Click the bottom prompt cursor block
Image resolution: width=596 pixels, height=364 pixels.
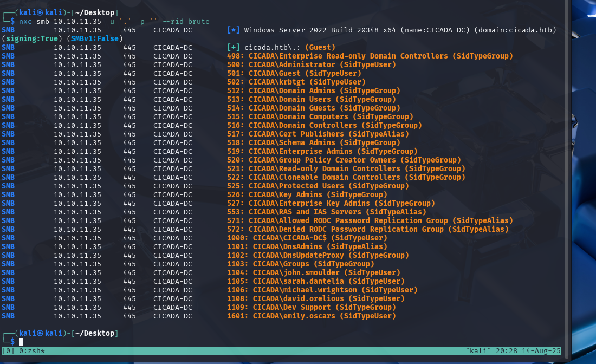click(21, 342)
